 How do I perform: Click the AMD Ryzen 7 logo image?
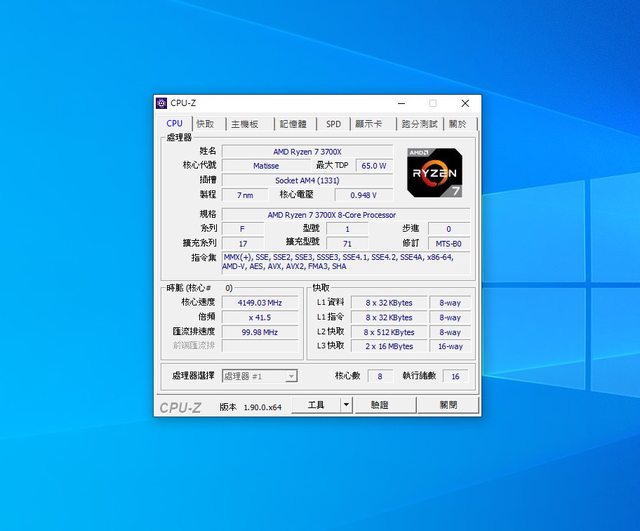tap(434, 173)
